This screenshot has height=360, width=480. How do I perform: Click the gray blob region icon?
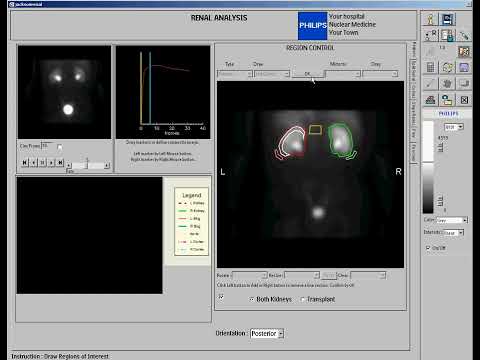(x=447, y=84)
